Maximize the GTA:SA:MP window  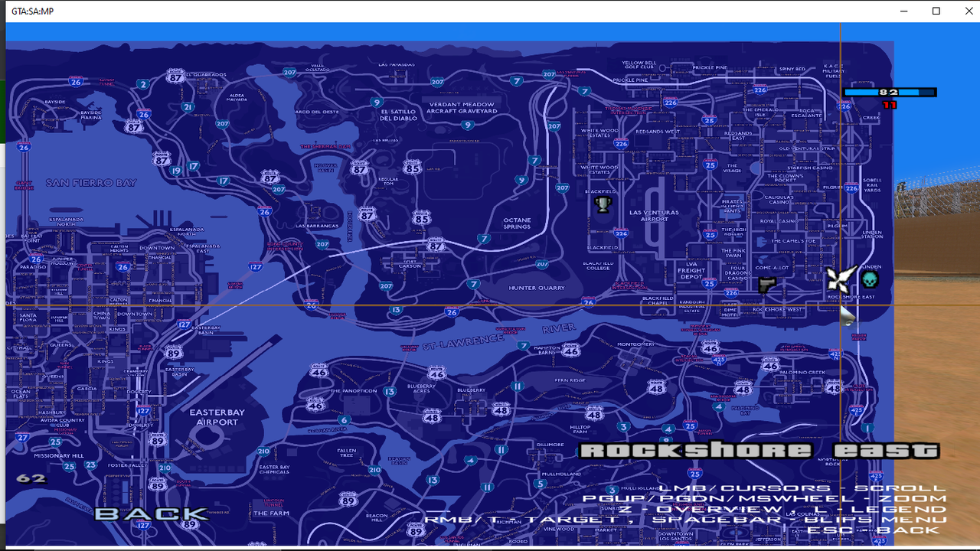pos(936,11)
